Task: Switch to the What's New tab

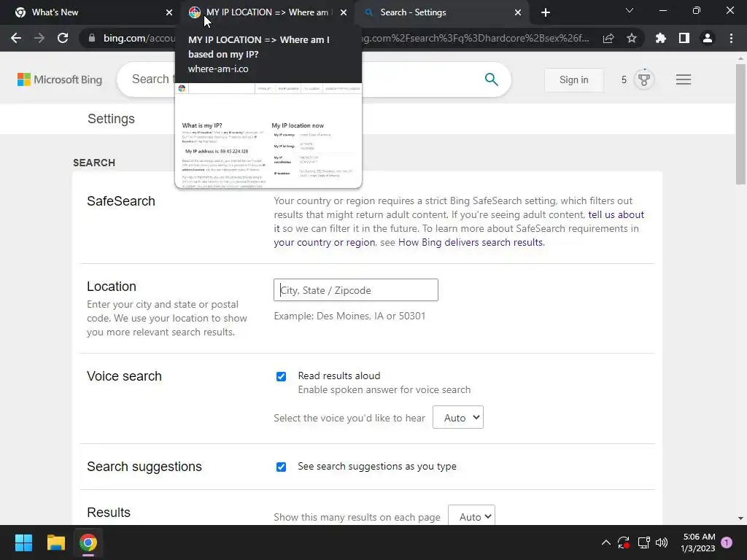Action: point(90,12)
